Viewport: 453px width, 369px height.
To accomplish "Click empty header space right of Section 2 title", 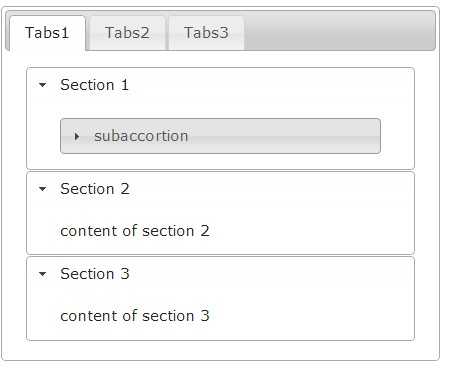I will [270, 189].
